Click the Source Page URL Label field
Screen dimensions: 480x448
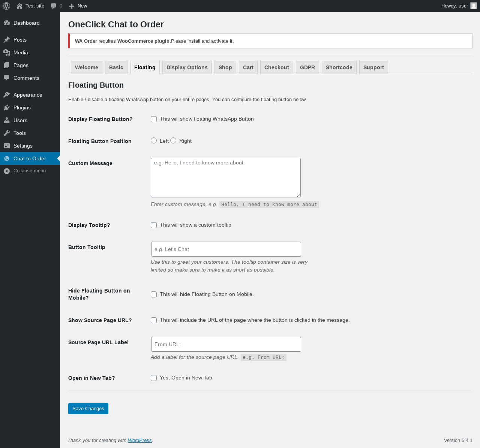point(226,344)
